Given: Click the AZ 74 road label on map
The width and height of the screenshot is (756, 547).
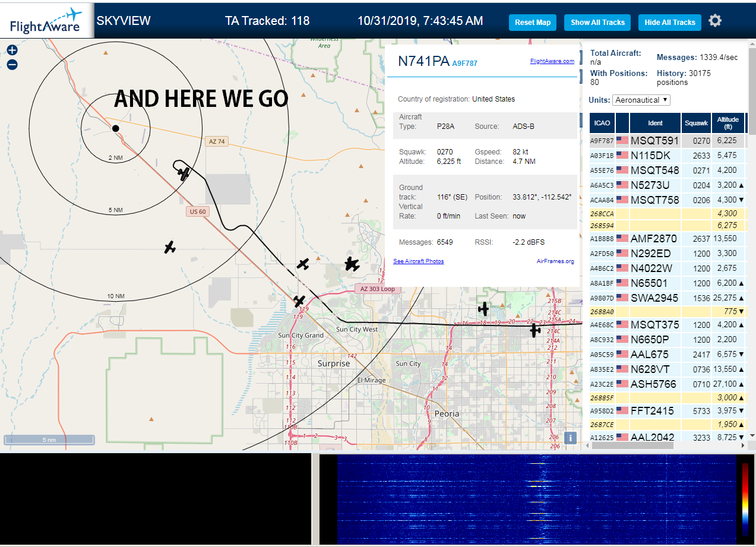Looking at the screenshot, I should [217, 141].
